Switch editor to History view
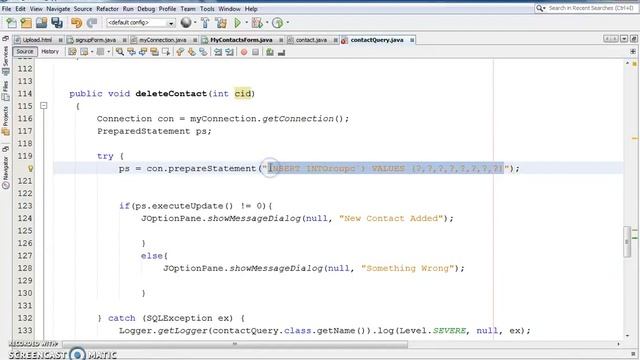 pos(50,51)
